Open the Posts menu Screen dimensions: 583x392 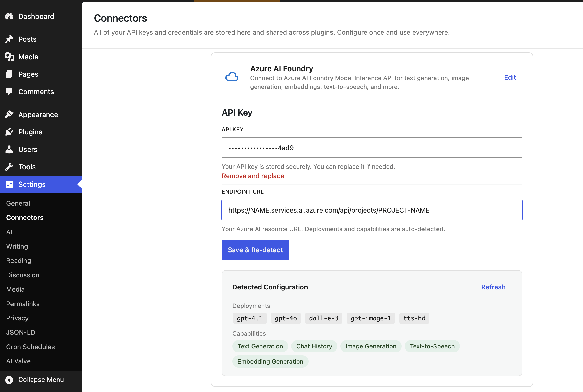tap(41, 39)
